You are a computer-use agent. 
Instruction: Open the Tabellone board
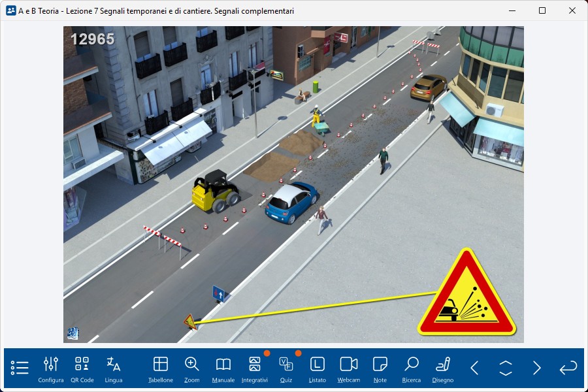161,368
